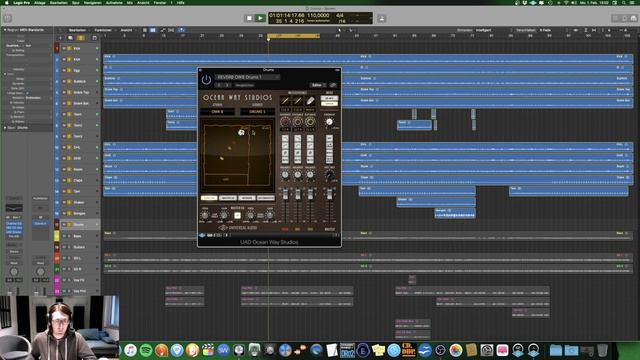Click the browser icon at the top-right of the toolbar

(633, 18)
